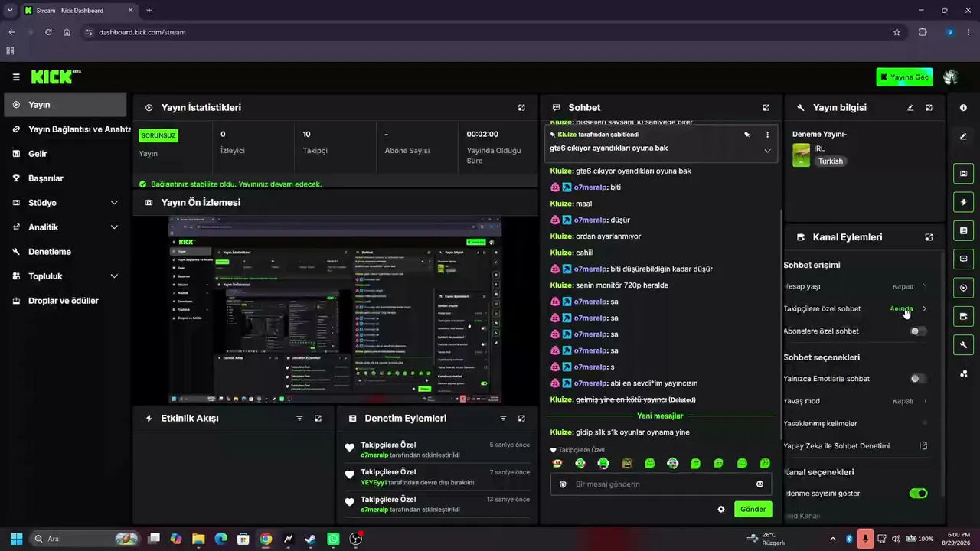980x551 pixels.
Task: Expand the Denetim Eylemleri panel to fullscreen
Action: [x=521, y=419]
